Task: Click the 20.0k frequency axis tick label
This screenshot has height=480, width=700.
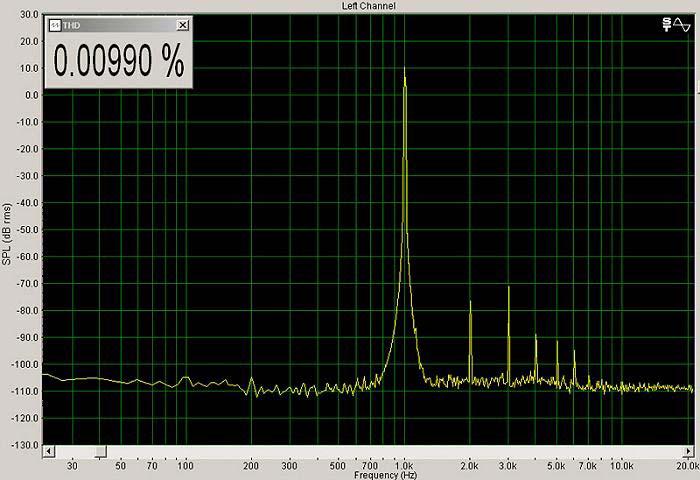Action: pyautogui.click(x=685, y=466)
